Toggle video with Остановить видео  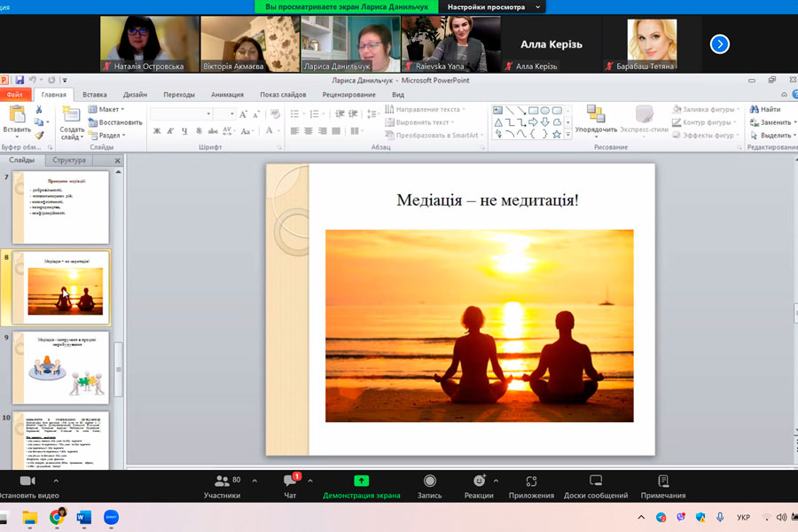27,481
